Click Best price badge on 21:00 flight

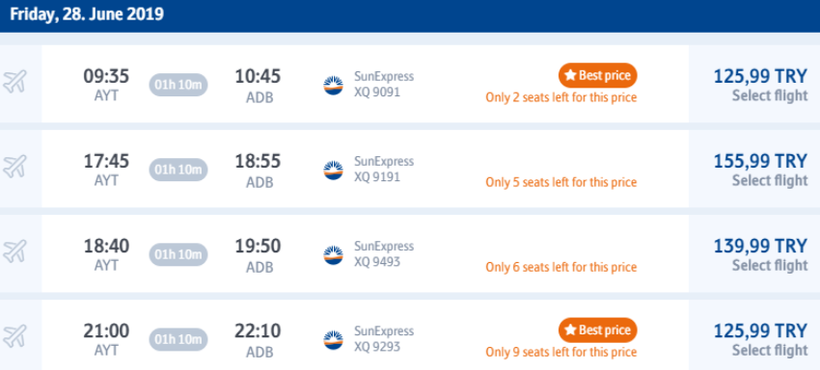click(x=598, y=330)
